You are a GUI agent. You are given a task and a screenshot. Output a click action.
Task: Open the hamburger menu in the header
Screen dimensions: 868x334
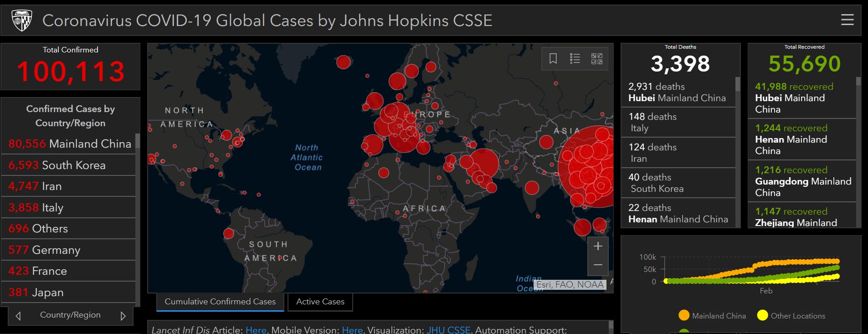pyautogui.click(x=847, y=20)
